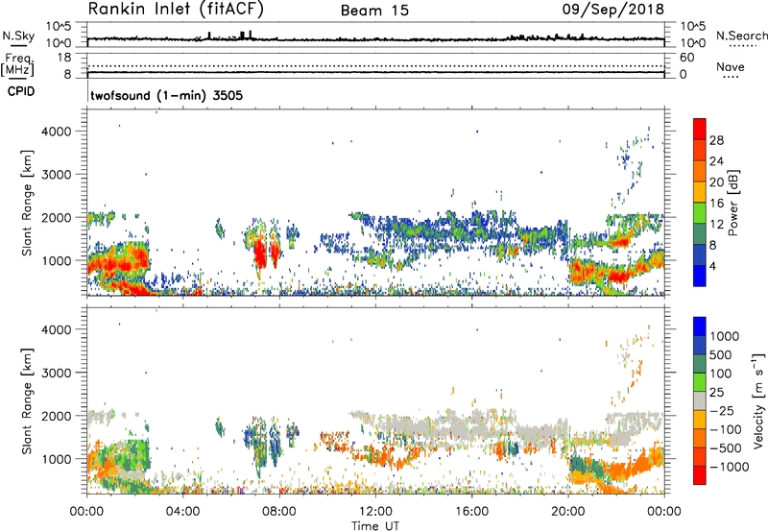The image size is (768, 532).
Task: Click the '18' frequency axis value
Action: click(65, 58)
